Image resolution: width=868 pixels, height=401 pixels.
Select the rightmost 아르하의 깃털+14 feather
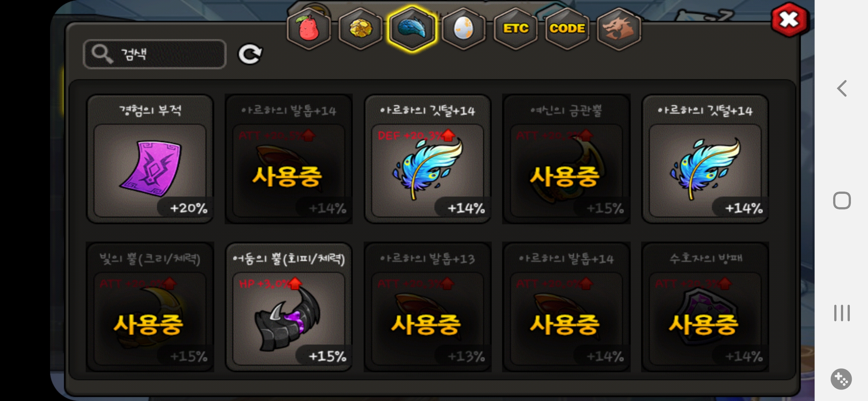(705, 159)
